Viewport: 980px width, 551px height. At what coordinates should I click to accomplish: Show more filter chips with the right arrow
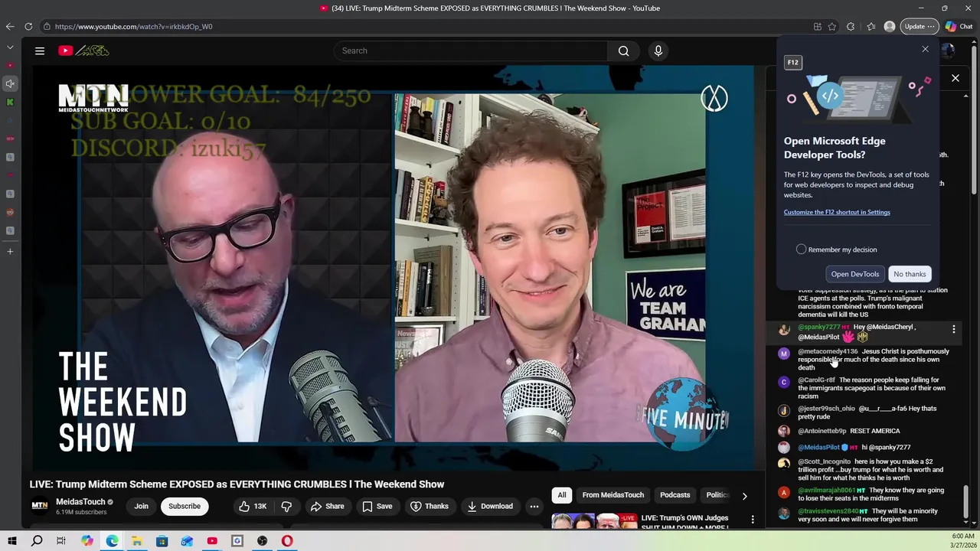pyautogui.click(x=744, y=495)
